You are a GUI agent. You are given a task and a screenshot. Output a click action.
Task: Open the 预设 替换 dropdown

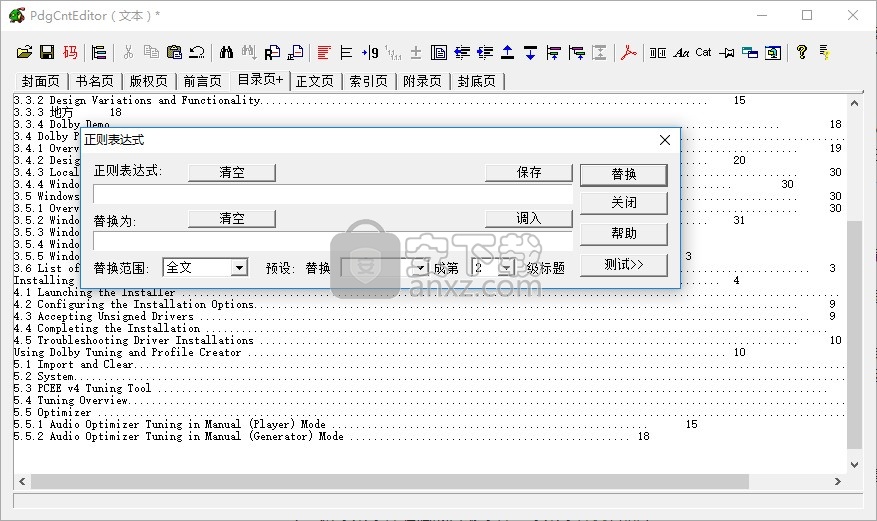pos(420,268)
